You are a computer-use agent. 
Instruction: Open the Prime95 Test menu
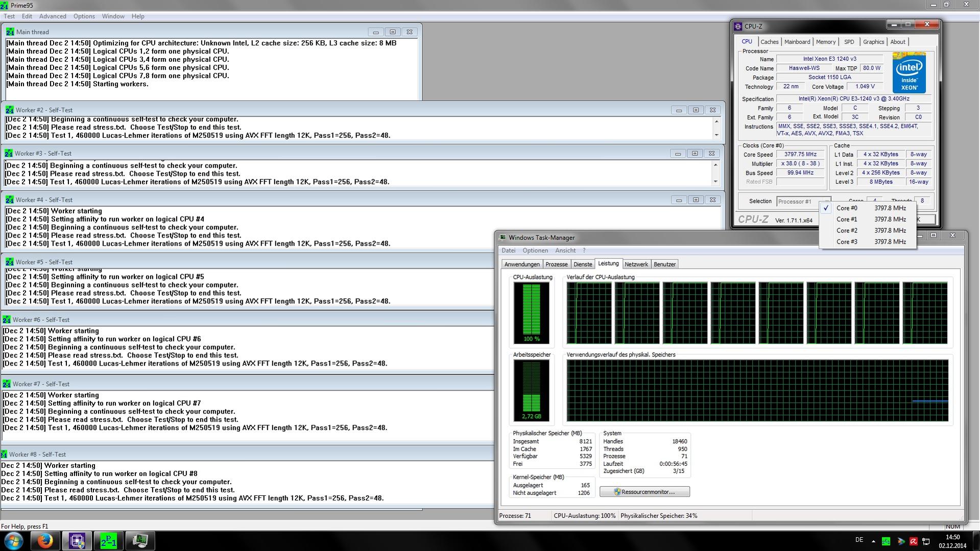pos(9,16)
